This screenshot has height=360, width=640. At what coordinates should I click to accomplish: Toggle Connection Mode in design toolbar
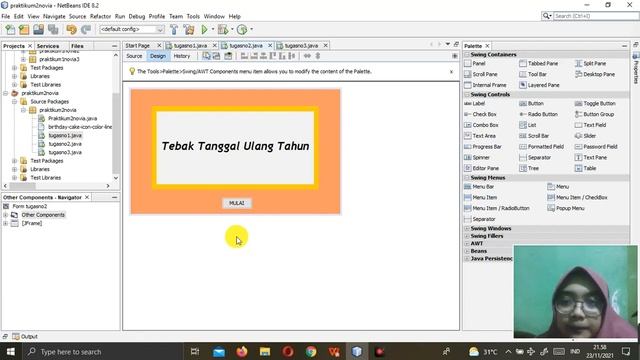217,56
